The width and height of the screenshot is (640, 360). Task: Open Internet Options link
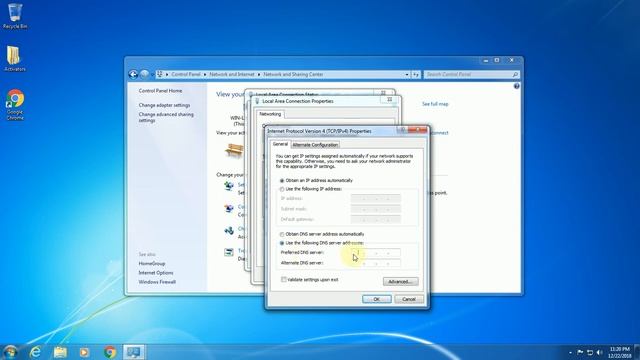click(156, 273)
